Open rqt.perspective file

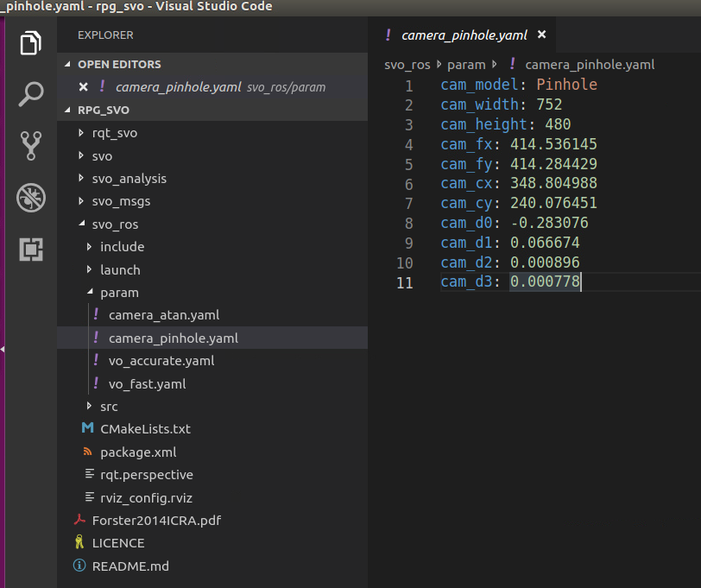(x=147, y=475)
